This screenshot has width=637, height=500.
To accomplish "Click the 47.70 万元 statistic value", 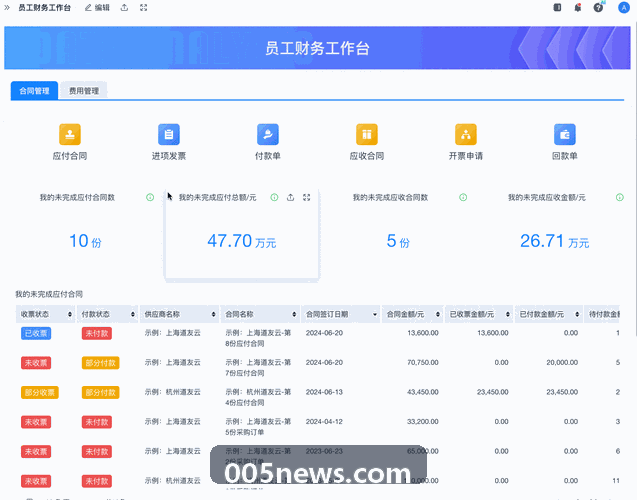I will click(242, 241).
